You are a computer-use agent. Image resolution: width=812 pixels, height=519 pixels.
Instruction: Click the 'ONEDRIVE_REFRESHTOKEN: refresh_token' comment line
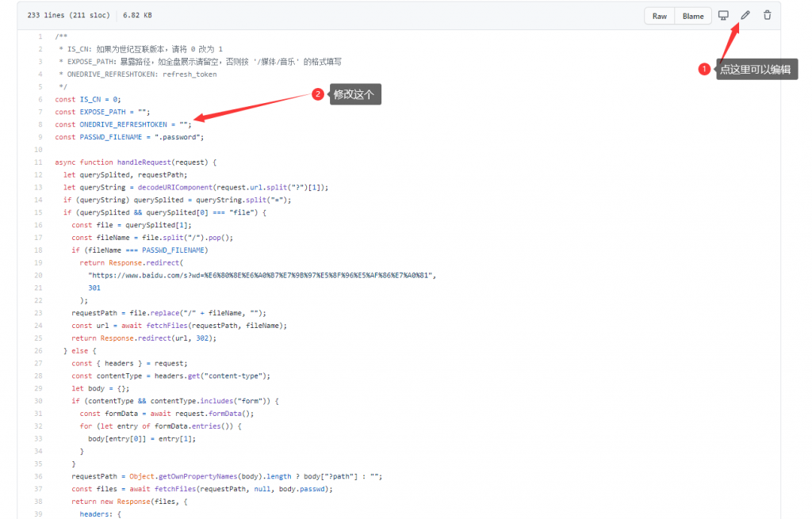138,74
